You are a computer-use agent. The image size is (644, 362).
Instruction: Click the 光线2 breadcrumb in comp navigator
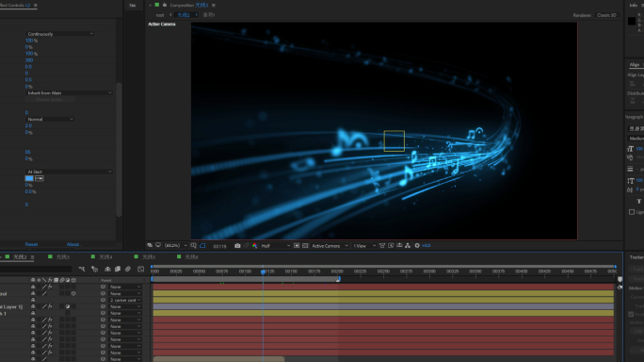pyautogui.click(x=184, y=15)
